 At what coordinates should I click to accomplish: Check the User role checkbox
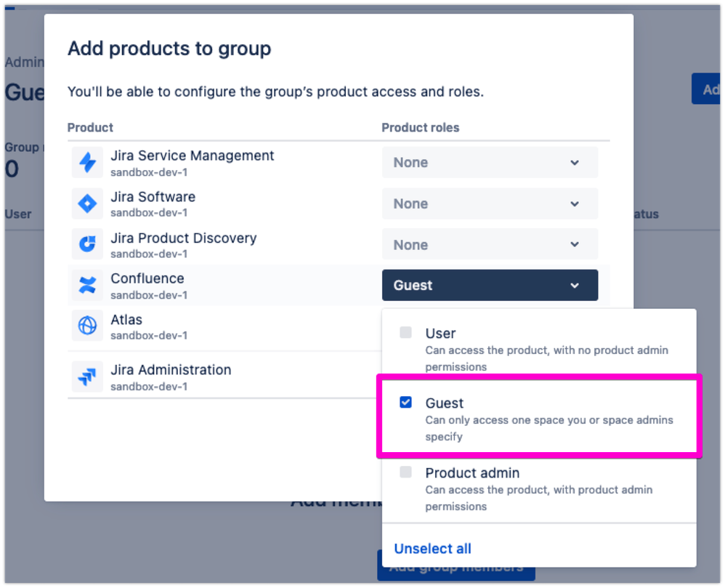(x=405, y=333)
